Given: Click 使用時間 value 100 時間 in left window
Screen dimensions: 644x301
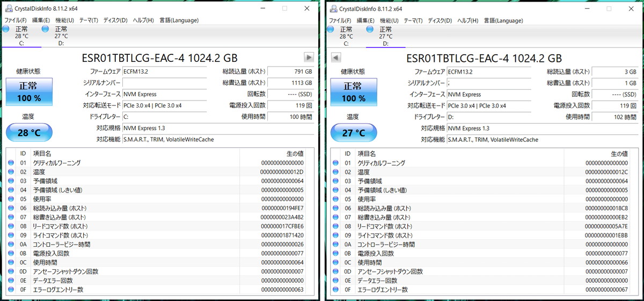Looking at the screenshot, I should [x=290, y=117].
